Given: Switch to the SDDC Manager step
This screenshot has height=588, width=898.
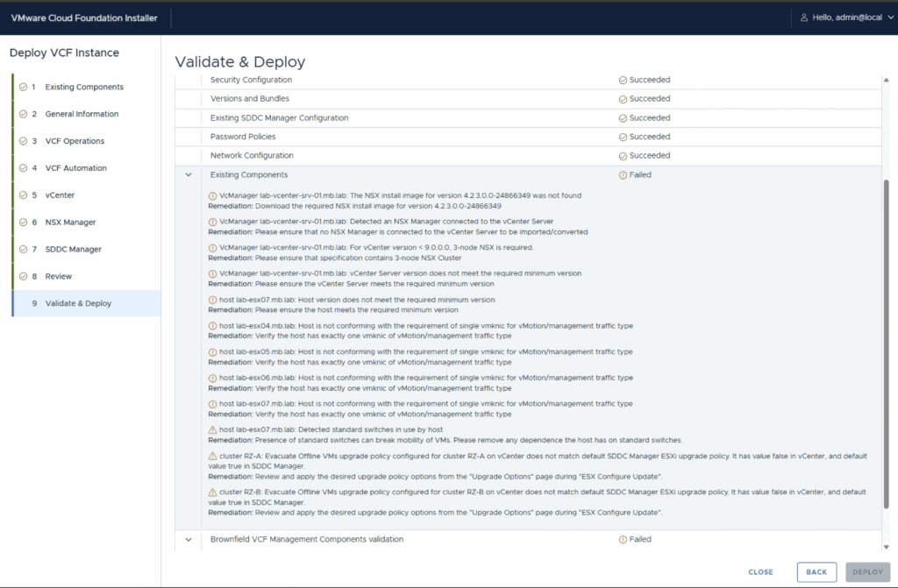Looking at the screenshot, I should [x=73, y=250].
